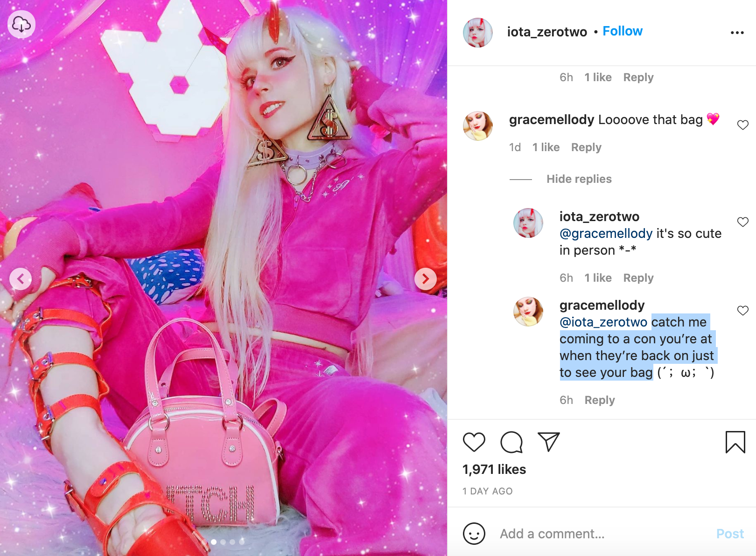Like iota_zerotwo's 'so cute in person' reply

click(743, 222)
